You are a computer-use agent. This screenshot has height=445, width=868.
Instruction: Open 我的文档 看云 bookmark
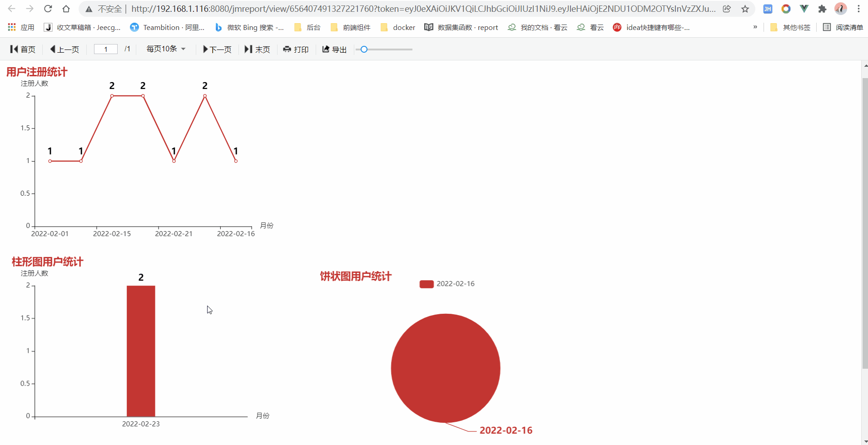(537, 27)
